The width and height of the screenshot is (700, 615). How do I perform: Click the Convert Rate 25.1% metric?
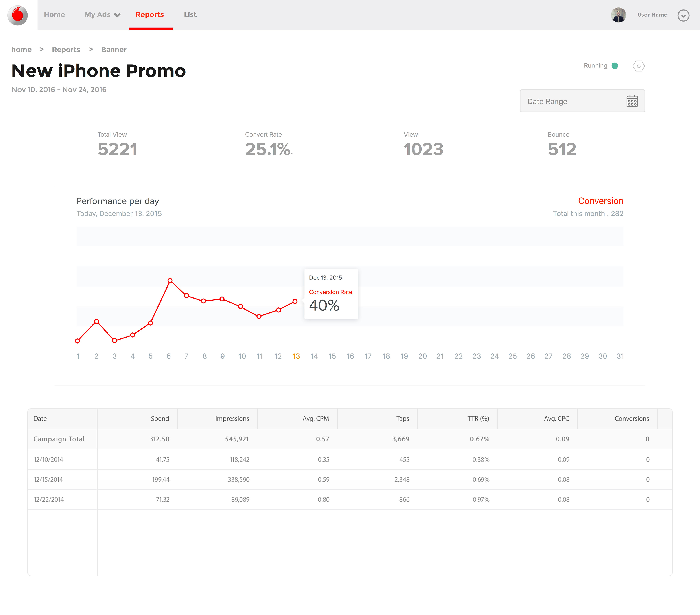[x=269, y=144]
